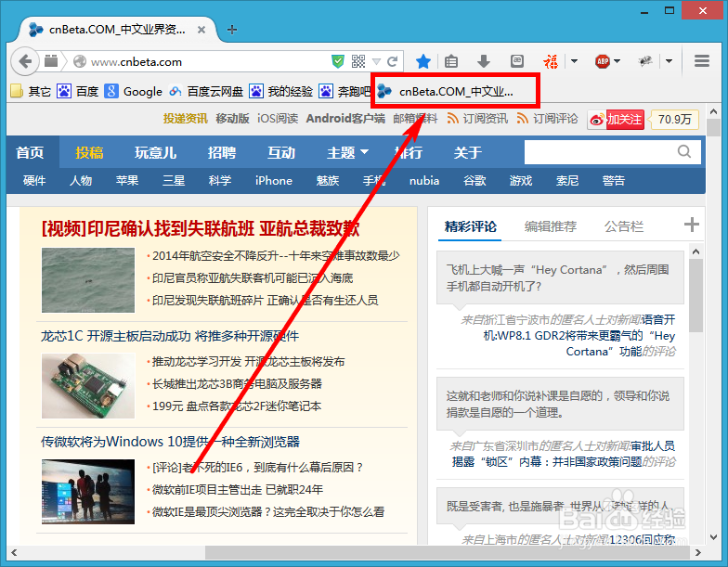Open the Adblock Plus dropdown arrow
This screenshot has height=567, width=728.
(x=617, y=61)
